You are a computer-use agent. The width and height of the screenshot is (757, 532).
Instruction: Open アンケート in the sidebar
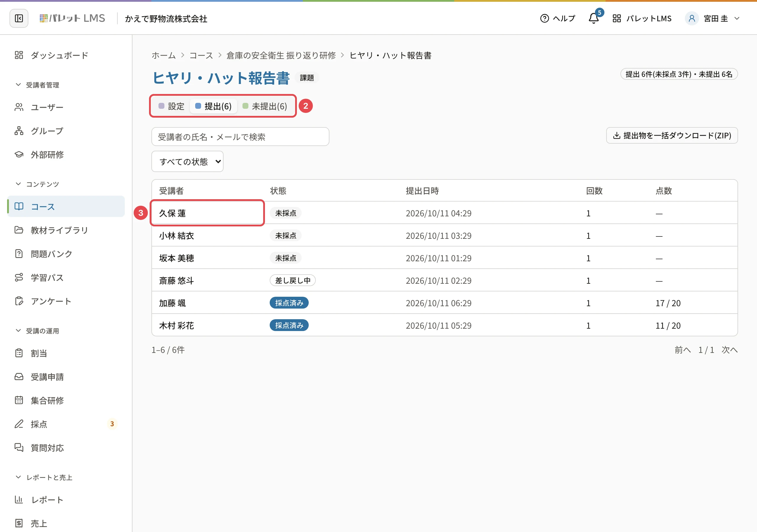pos(66,301)
